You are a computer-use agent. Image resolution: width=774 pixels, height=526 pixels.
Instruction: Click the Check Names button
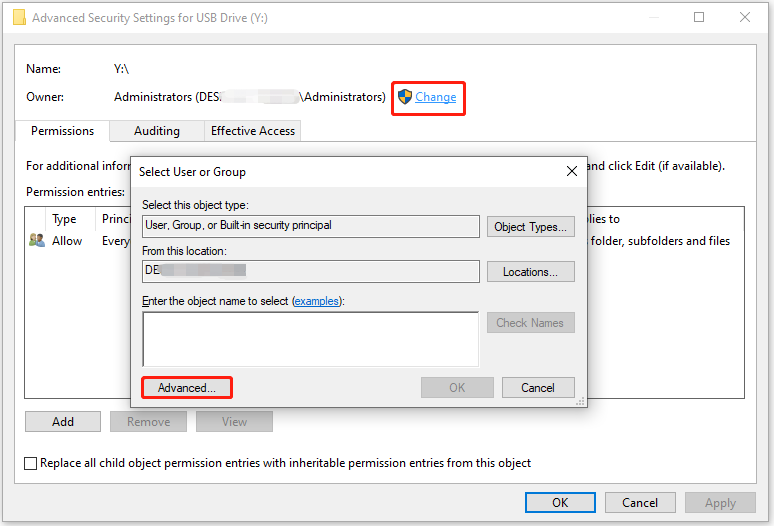point(531,323)
